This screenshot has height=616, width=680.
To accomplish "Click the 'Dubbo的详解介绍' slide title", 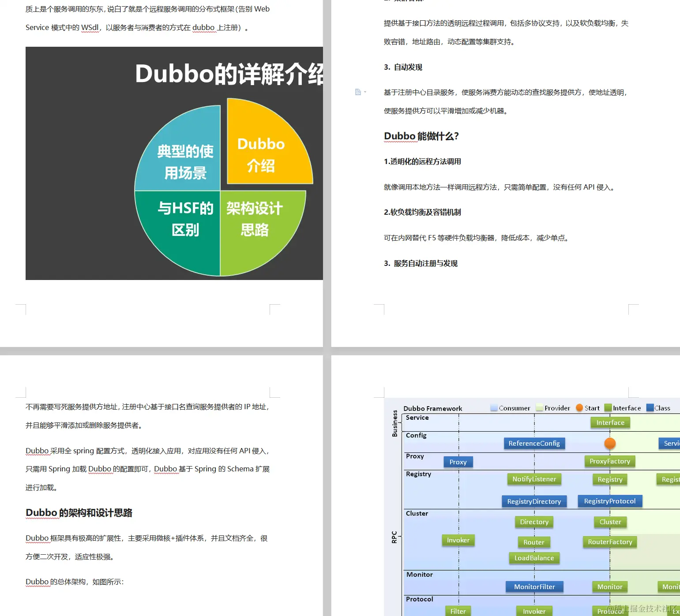I will pyautogui.click(x=229, y=74).
